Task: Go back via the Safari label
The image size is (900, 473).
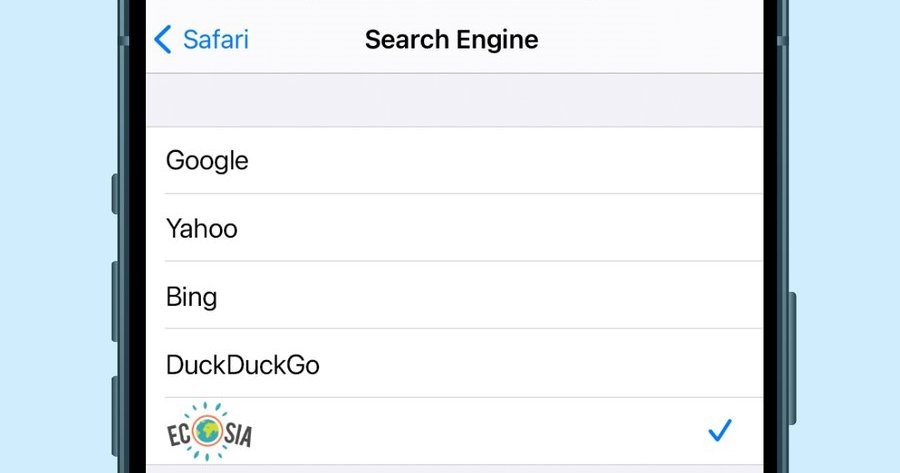Action: [x=215, y=40]
